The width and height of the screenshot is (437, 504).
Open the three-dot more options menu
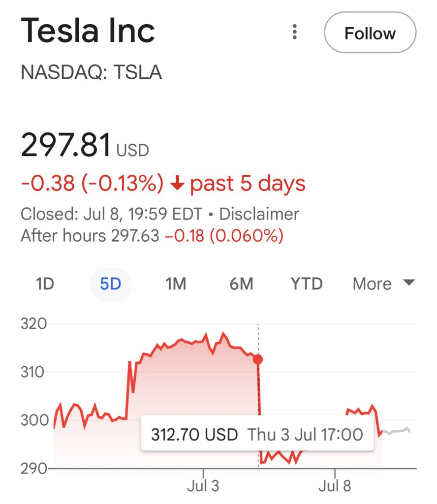point(294,32)
